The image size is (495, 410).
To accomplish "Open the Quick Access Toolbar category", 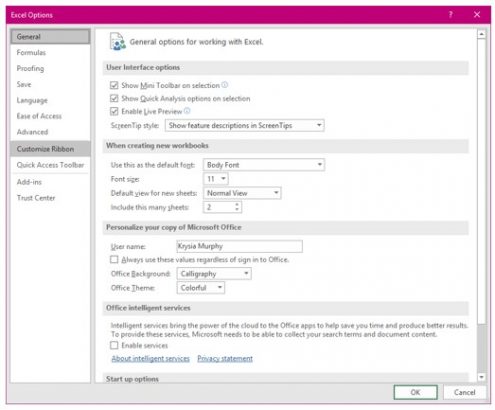I will point(50,165).
